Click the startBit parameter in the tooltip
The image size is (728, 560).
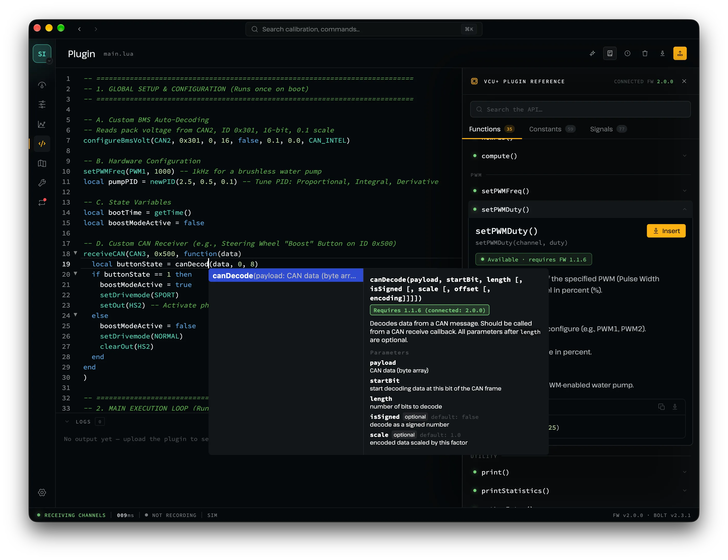tap(385, 380)
